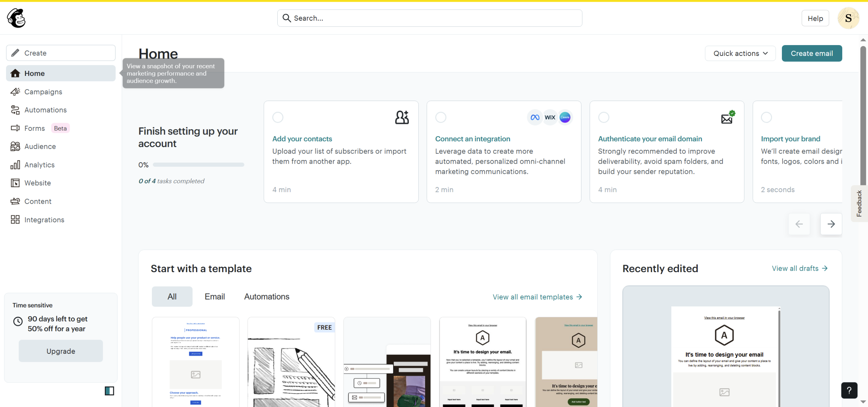Open the question mark help widget

[849, 390]
